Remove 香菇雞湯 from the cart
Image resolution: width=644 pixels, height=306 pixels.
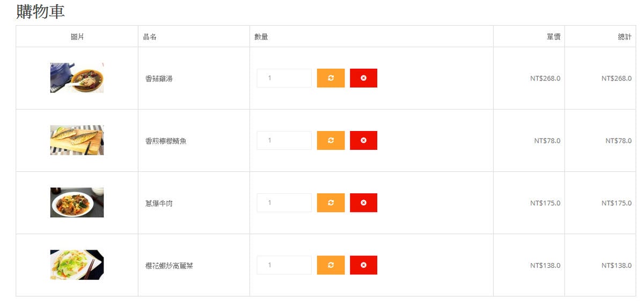pos(363,78)
